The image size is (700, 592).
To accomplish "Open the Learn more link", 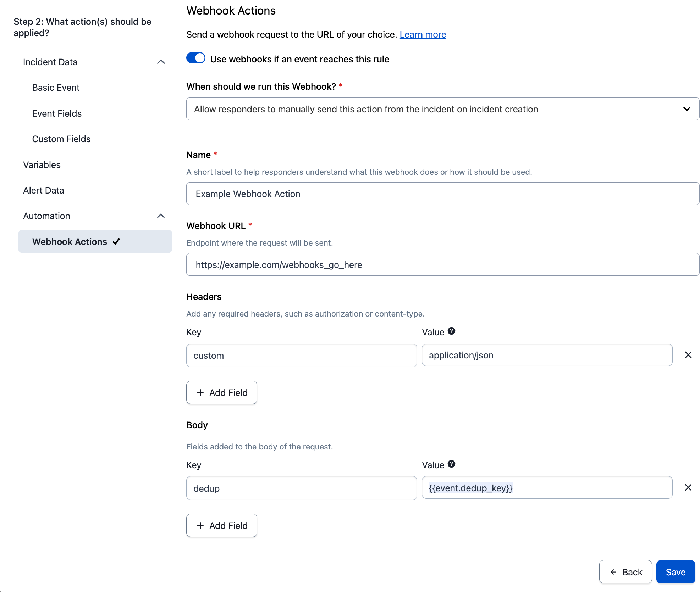I will click(423, 34).
